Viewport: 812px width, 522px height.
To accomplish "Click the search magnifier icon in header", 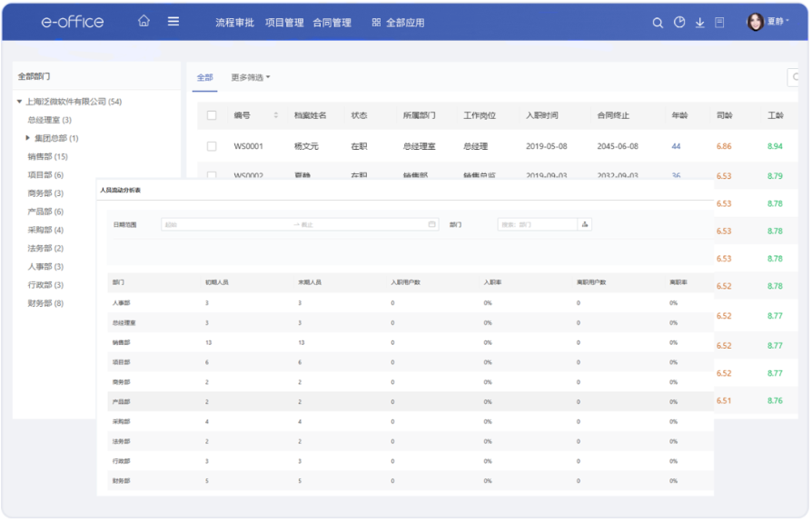I will pyautogui.click(x=658, y=23).
